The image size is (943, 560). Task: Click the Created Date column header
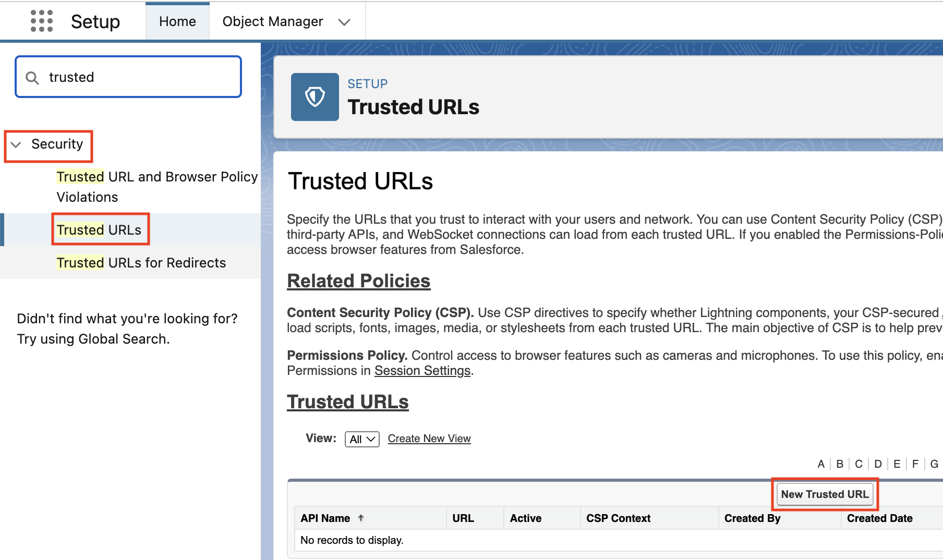pos(879,518)
